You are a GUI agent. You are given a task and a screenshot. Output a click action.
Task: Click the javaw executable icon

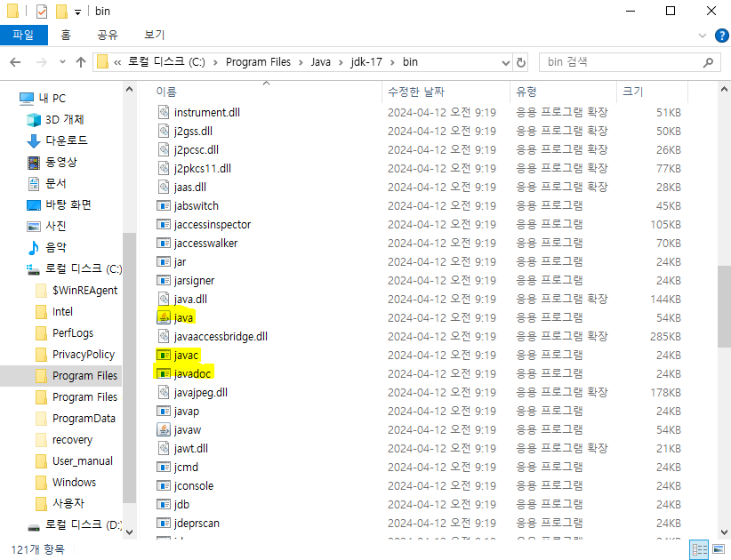tap(163, 429)
